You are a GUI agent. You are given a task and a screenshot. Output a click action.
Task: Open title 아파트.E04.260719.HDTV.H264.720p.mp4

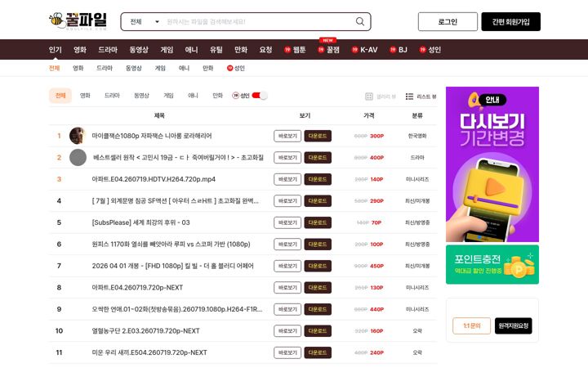point(154,179)
